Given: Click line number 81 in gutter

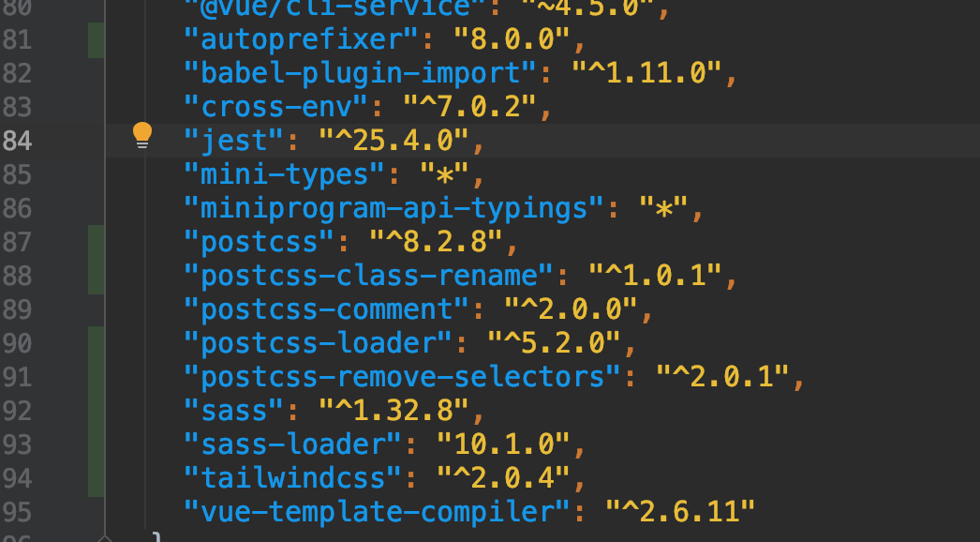Looking at the screenshot, I should click(18, 39).
